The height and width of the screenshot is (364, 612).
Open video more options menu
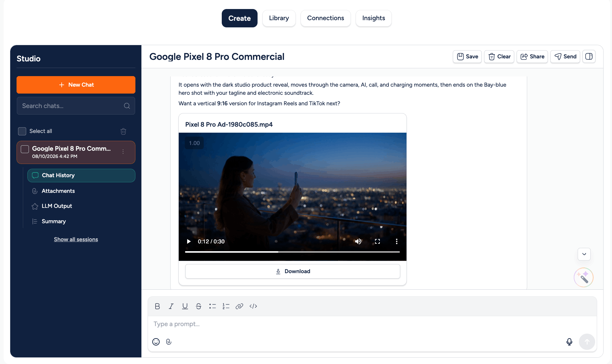point(397,242)
